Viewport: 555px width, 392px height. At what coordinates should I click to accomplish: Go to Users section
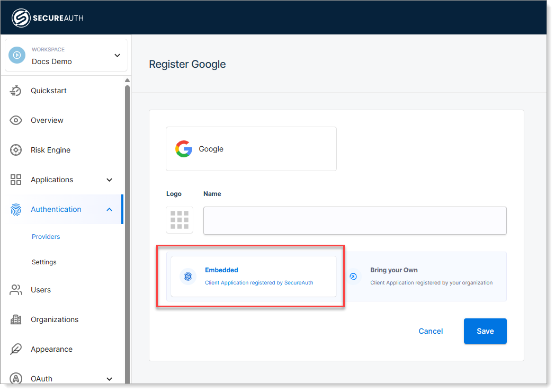point(41,290)
